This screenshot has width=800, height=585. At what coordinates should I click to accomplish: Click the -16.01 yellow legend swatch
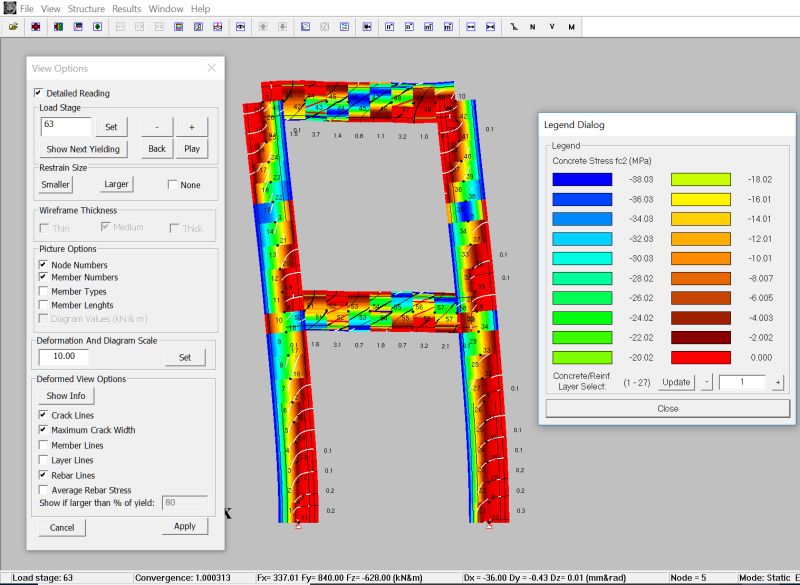[701, 199]
